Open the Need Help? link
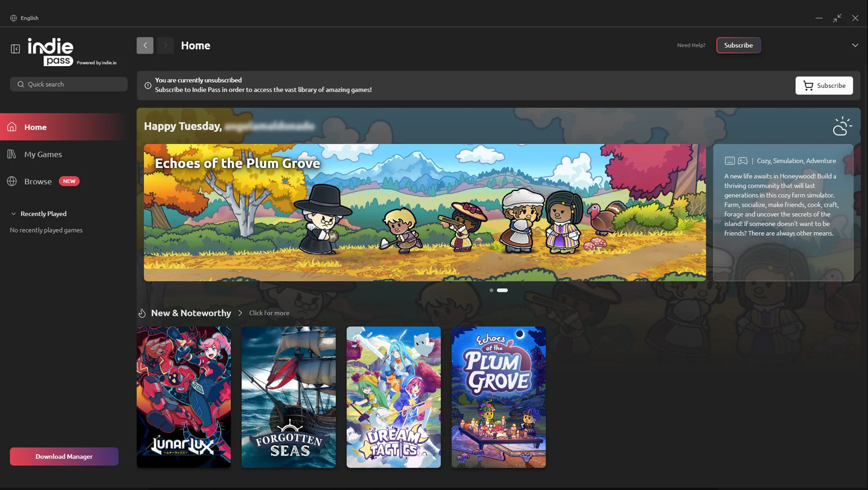868x490 pixels. click(691, 45)
